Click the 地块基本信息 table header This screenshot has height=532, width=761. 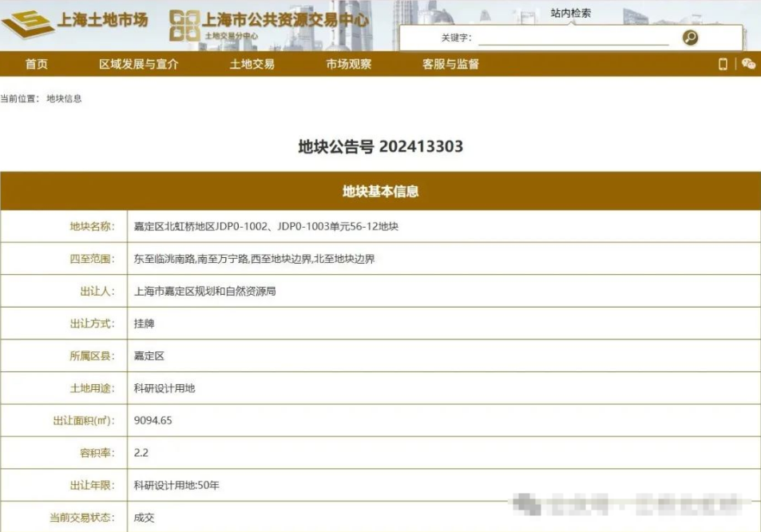click(x=380, y=192)
